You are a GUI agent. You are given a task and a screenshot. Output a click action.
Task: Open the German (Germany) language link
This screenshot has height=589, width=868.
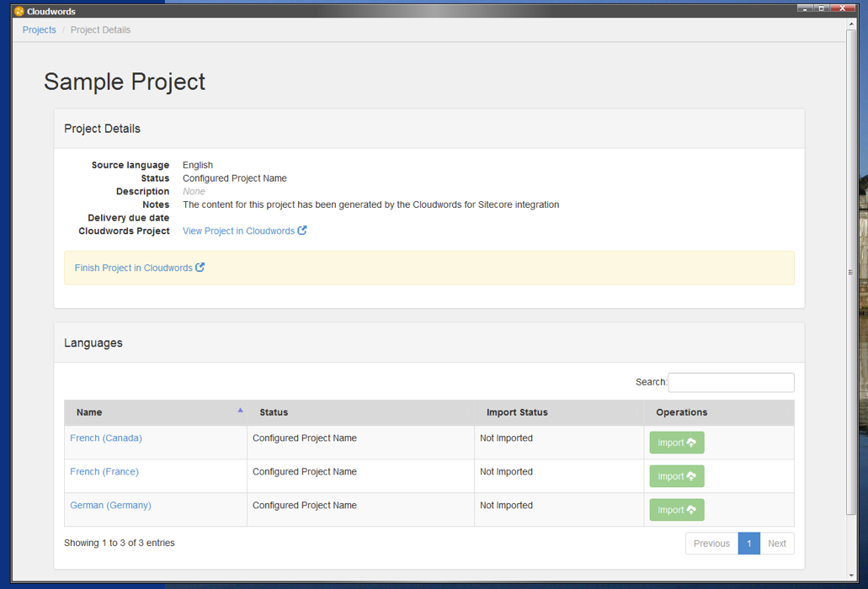pyautogui.click(x=110, y=506)
